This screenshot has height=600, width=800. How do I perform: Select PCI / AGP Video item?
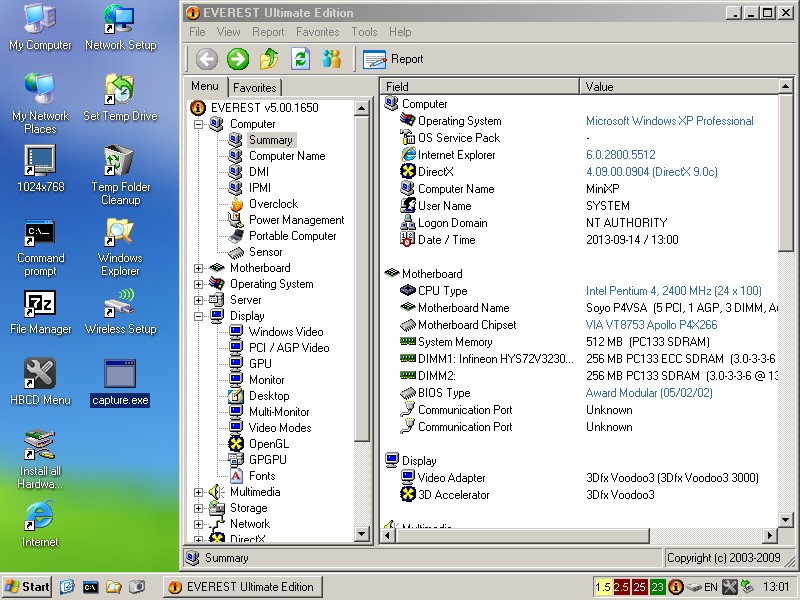click(x=289, y=348)
